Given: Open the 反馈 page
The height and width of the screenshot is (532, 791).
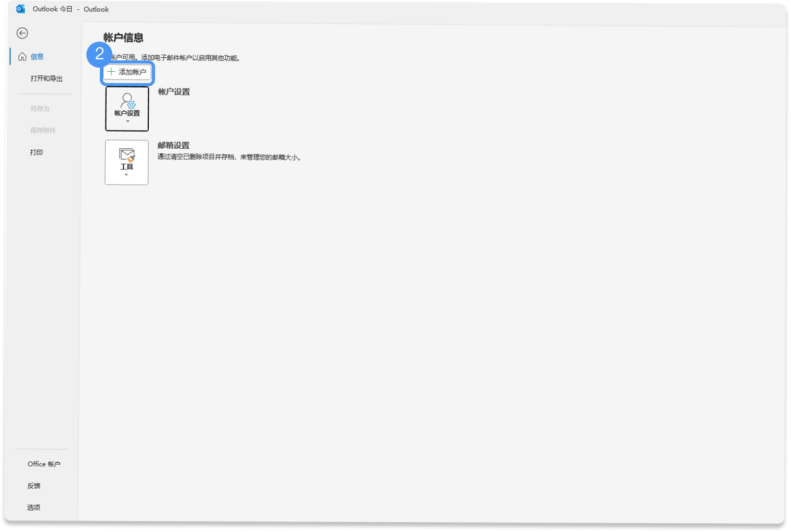Looking at the screenshot, I should [34, 486].
